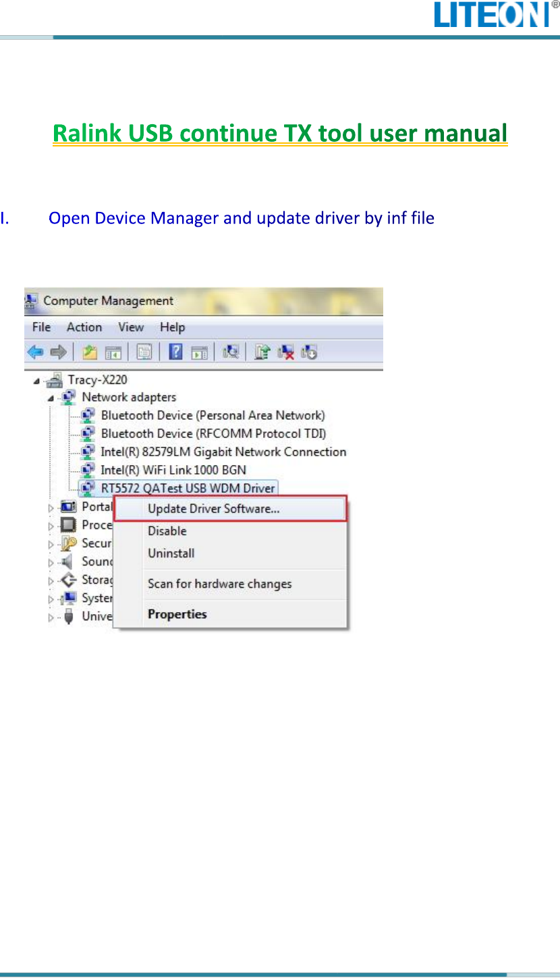Select the Tracy-X220 computer node

click(97, 380)
